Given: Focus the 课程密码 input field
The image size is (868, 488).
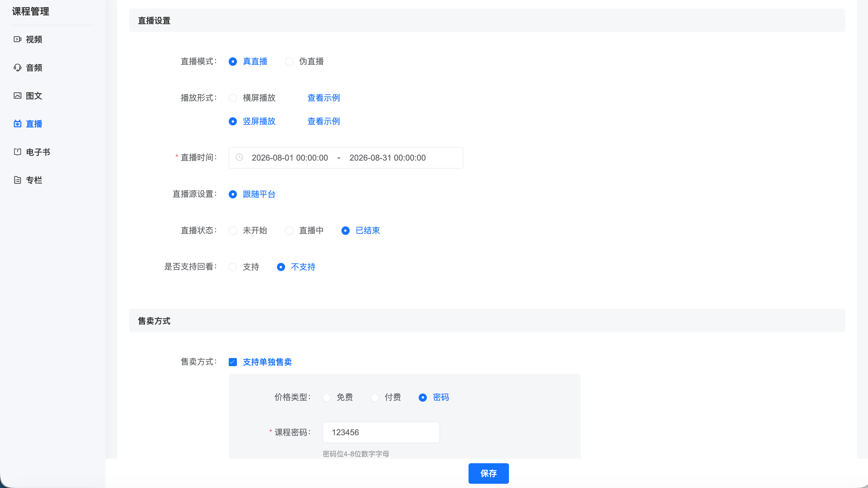Looking at the screenshot, I should coord(381,432).
